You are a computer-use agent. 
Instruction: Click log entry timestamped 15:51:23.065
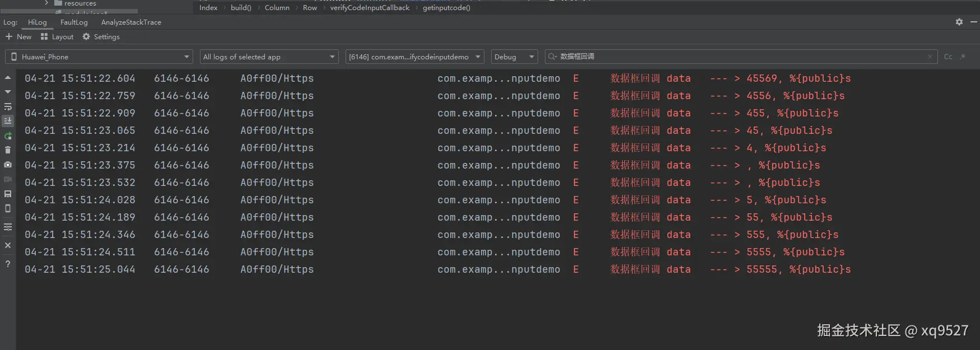click(498, 130)
